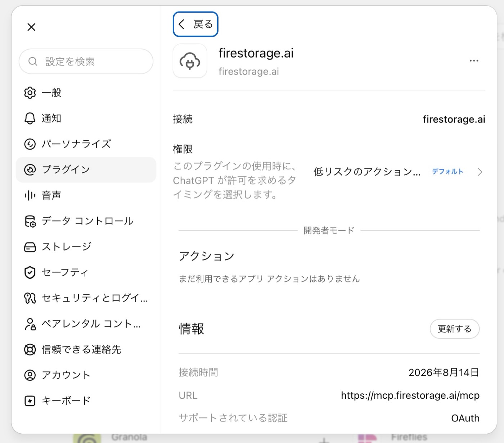Screen dimensions: 504x443
Task: Click the shield icon next to セーフティ
Action: pyautogui.click(x=30, y=272)
